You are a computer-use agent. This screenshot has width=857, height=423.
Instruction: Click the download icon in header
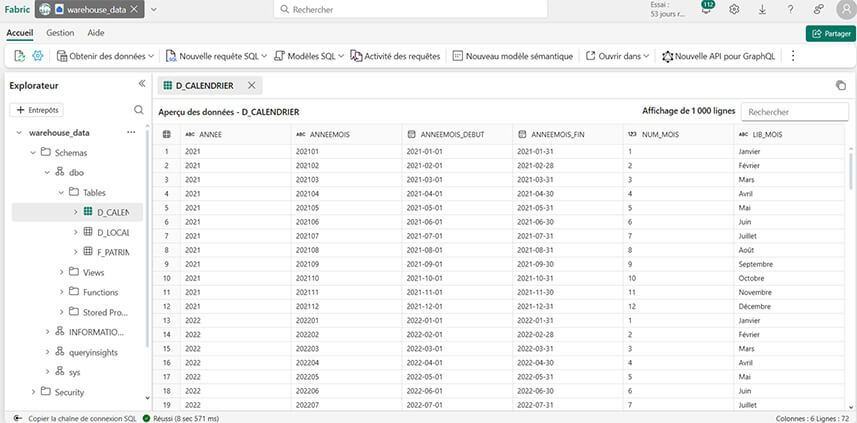click(x=762, y=9)
